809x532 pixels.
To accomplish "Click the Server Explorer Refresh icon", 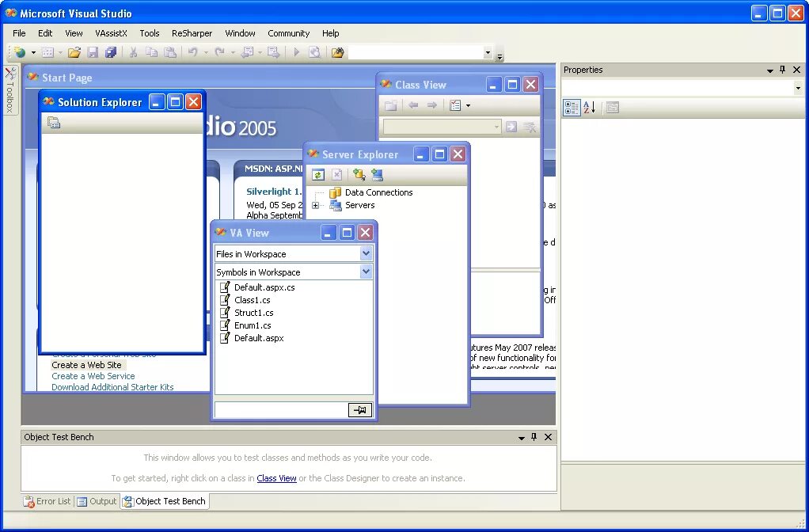I will tap(318, 175).
